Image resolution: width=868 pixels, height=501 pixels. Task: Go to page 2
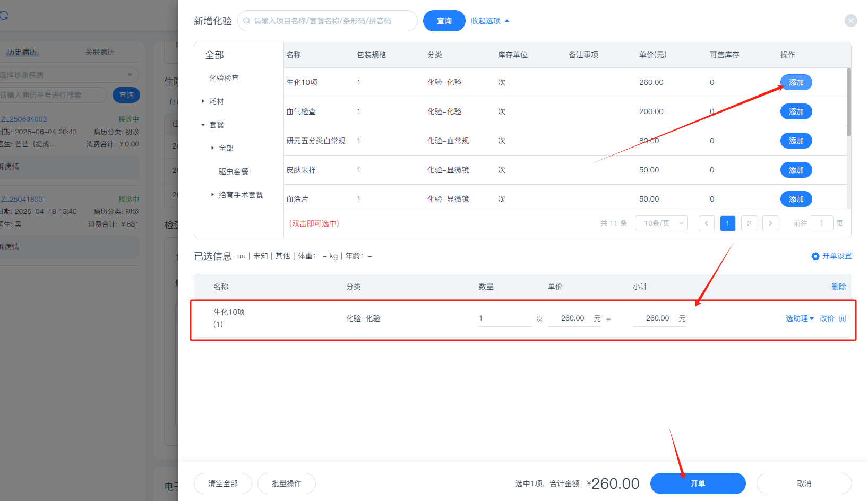749,223
